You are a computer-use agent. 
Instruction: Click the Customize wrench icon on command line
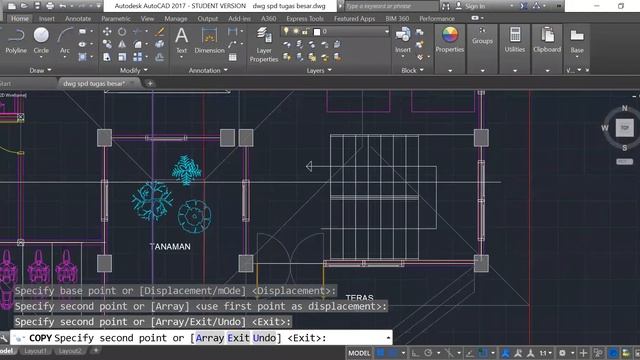[4, 338]
